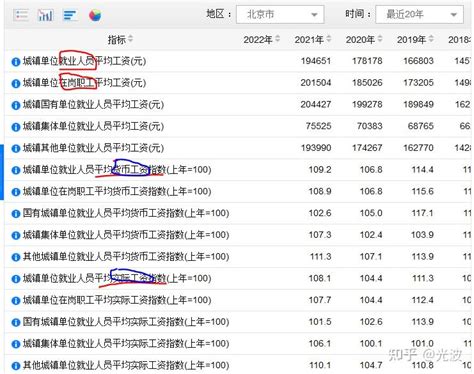
Task: Open info icon for 城镇单位在岗职工平均货币工资指数
Action: tap(16, 192)
